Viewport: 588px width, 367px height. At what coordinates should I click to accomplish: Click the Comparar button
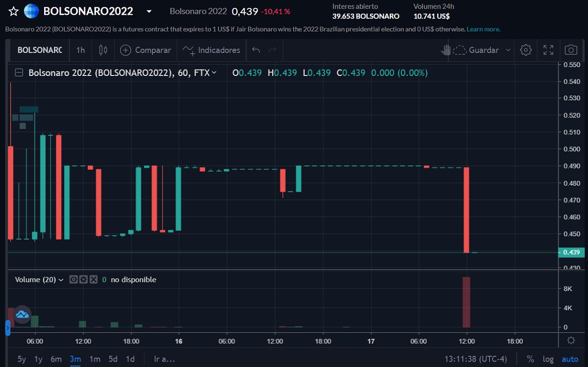click(146, 50)
